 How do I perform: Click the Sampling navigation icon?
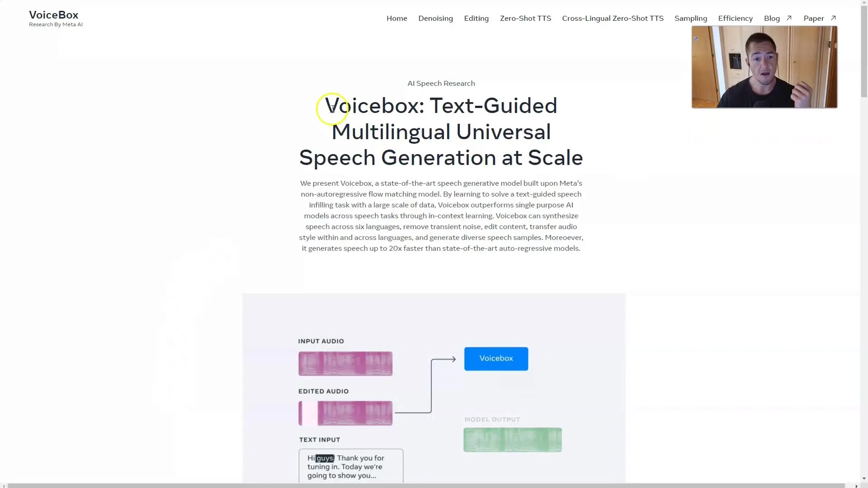click(691, 18)
